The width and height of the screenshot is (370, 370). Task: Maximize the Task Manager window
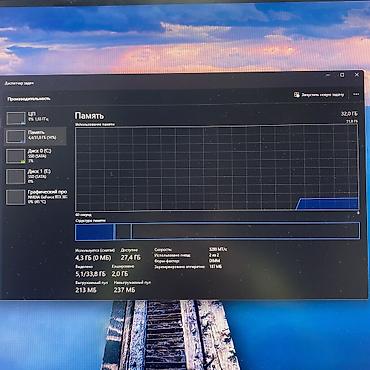[x=342, y=75]
